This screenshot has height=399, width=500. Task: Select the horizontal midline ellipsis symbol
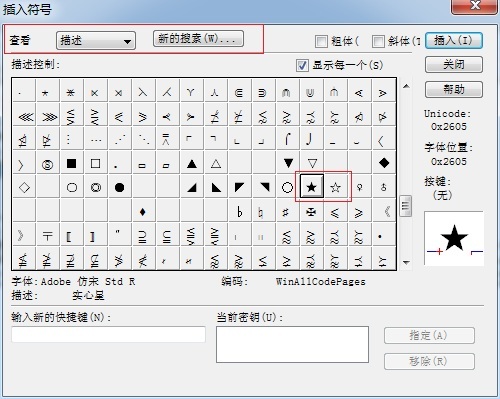click(x=95, y=139)
